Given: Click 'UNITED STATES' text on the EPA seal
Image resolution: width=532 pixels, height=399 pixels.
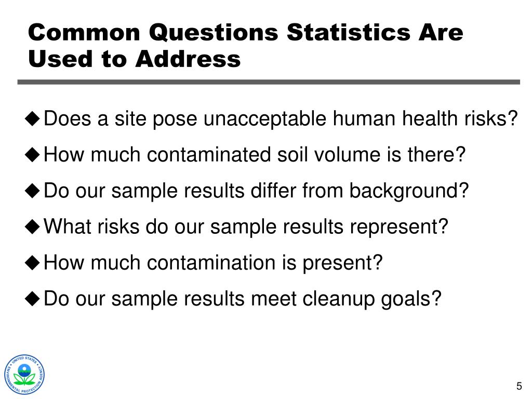Looking at the screenshot, I should pos(25,361).
